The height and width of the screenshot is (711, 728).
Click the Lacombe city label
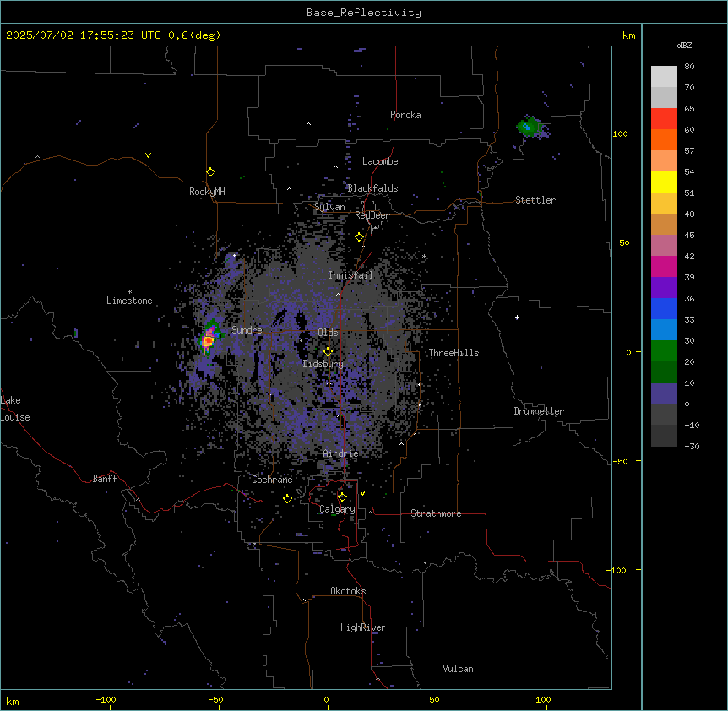click(380, 161)
